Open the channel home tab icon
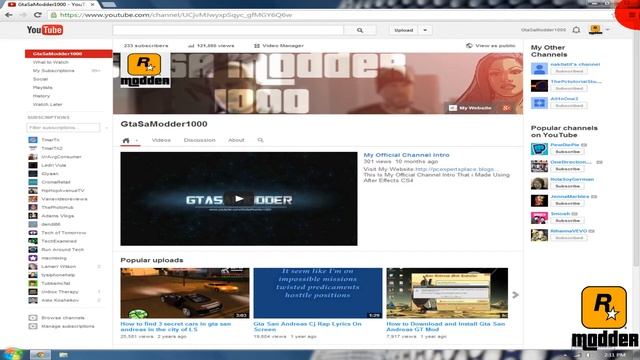 click(x=126, y=140)
